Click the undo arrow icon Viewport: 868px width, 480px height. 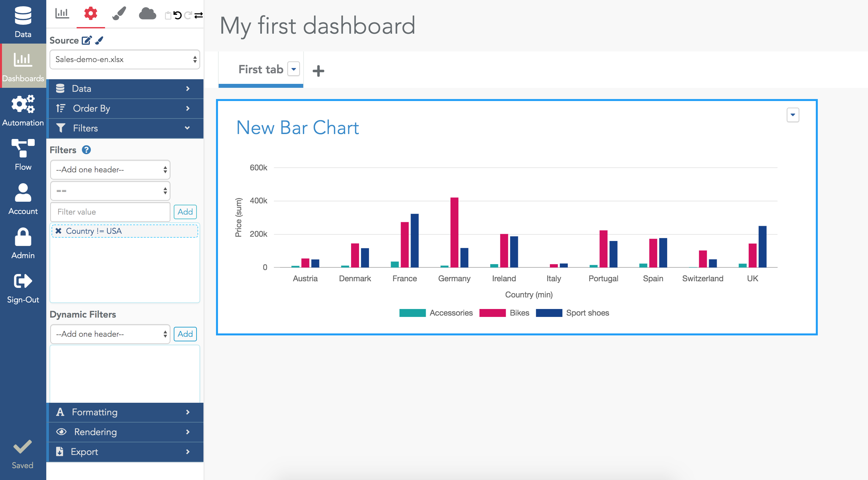tap(178, 15)
